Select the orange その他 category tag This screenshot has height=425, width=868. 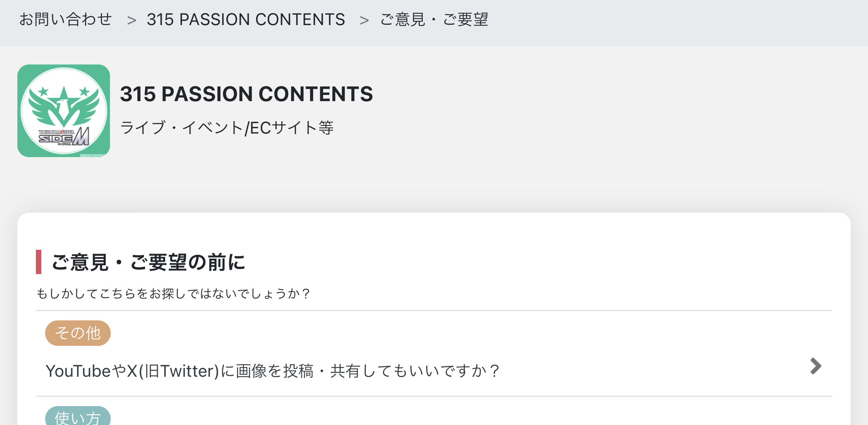click(78, 333)
